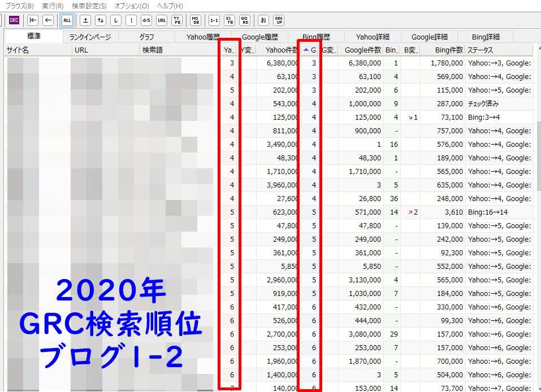Click the Google count 3,130,000 cell
The image size is (541, 392).
(361, 280)
